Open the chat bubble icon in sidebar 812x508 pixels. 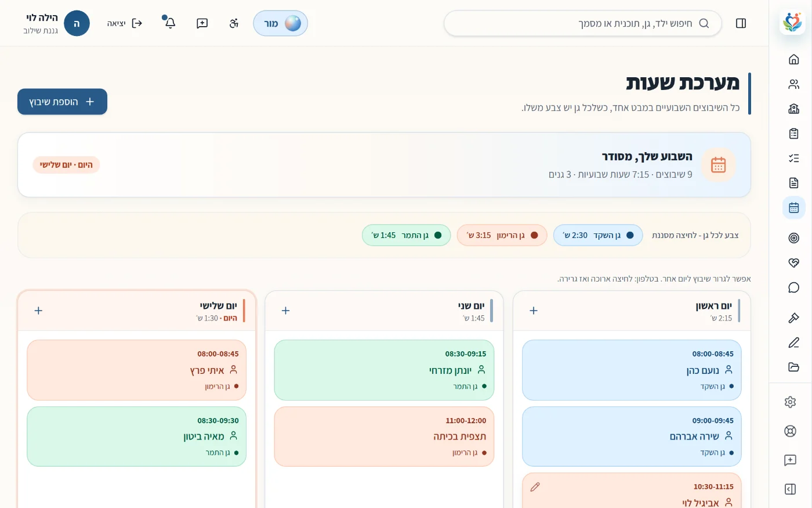click(793, 287)
